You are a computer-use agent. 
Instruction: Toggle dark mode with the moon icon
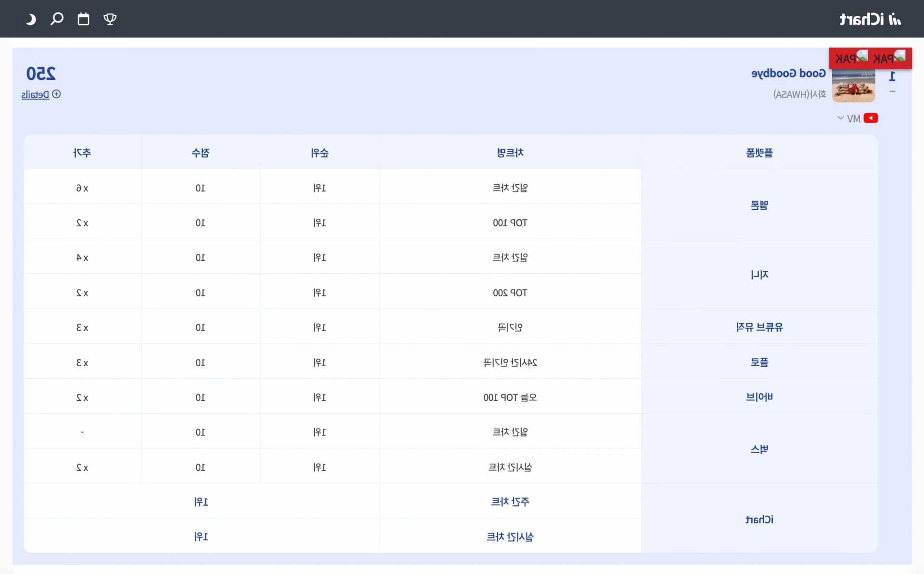click(31, 19)
